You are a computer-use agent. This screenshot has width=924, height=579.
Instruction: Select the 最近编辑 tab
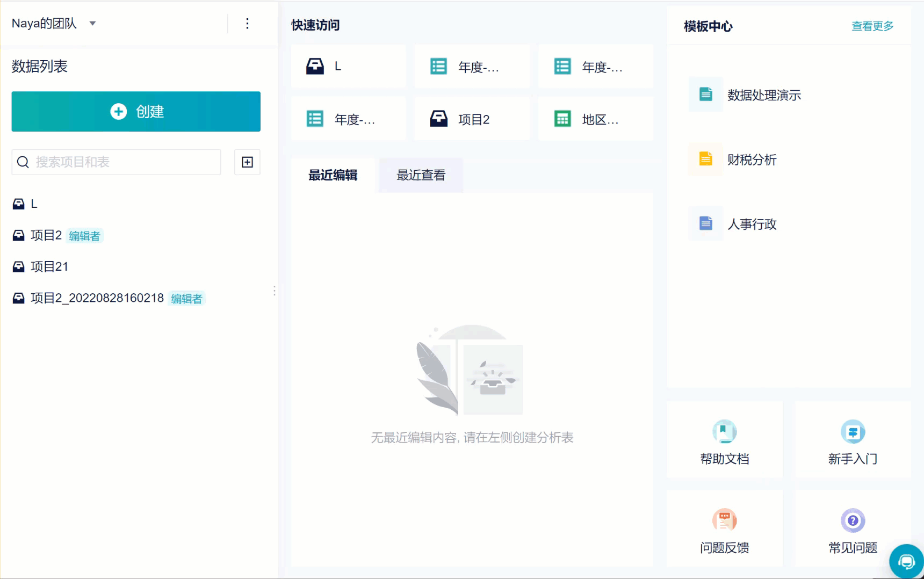click(333, 175)
